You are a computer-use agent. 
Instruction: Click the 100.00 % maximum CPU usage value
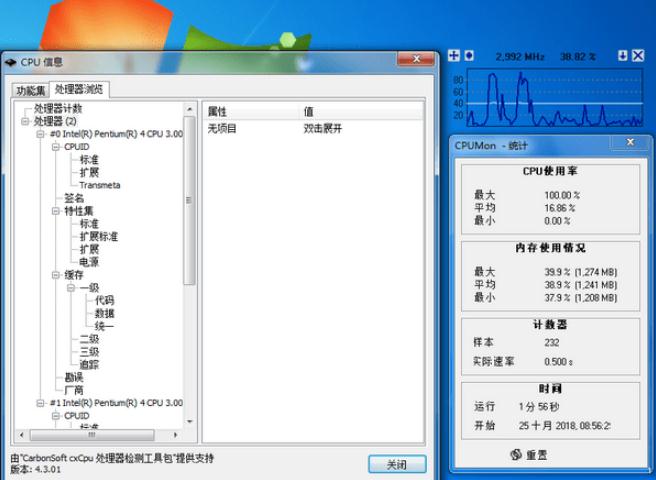562,195
